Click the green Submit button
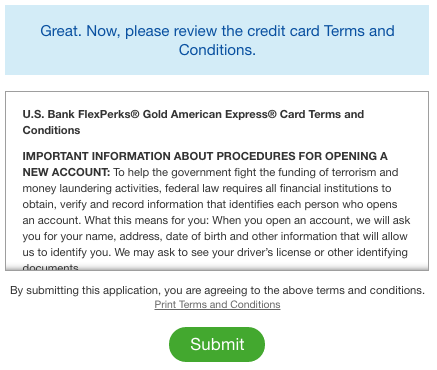437x370 pixels. point(217,344)
